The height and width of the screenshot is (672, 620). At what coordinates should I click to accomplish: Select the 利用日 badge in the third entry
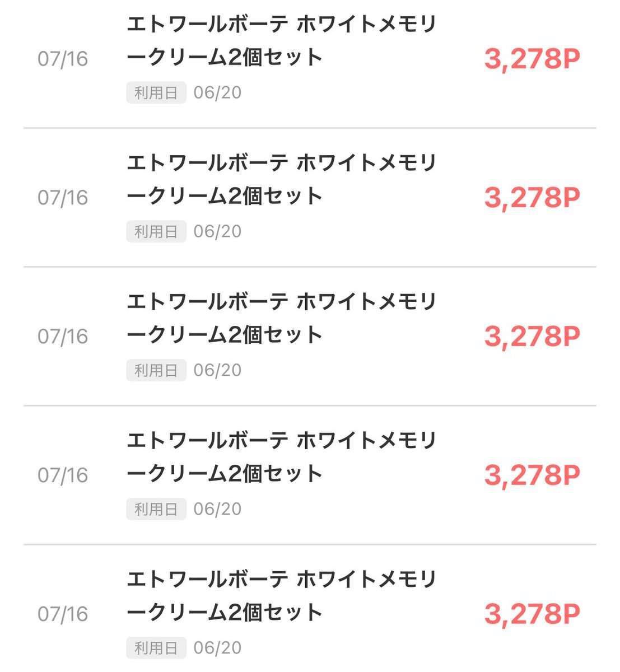[156, 370]
